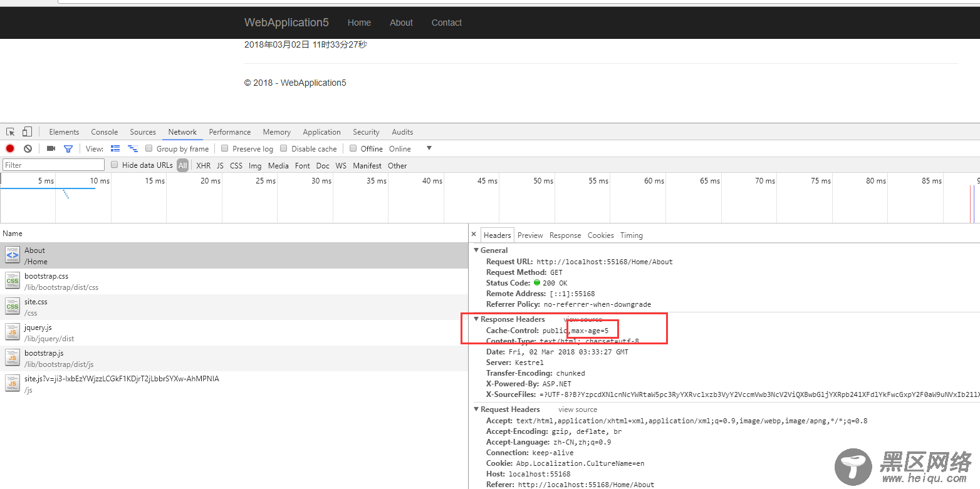Enable Group by frame checkbox
The image size is (980, 489).
click(149, 148)
